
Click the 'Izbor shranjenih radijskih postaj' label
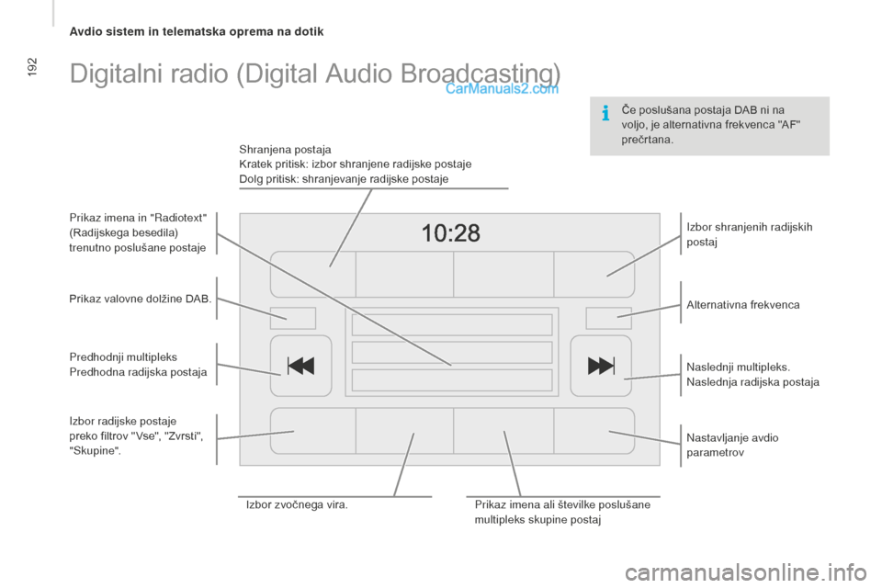click(750, 234)
